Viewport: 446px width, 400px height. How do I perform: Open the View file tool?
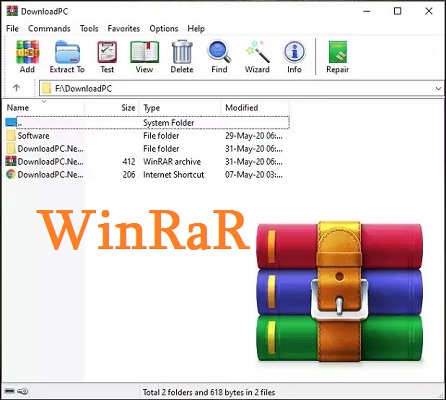144,56
